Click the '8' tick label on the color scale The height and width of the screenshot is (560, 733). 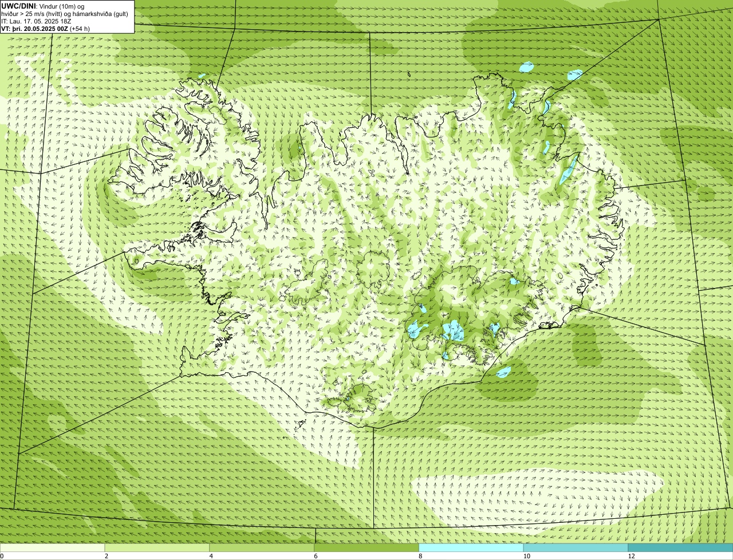pos(420,556)
